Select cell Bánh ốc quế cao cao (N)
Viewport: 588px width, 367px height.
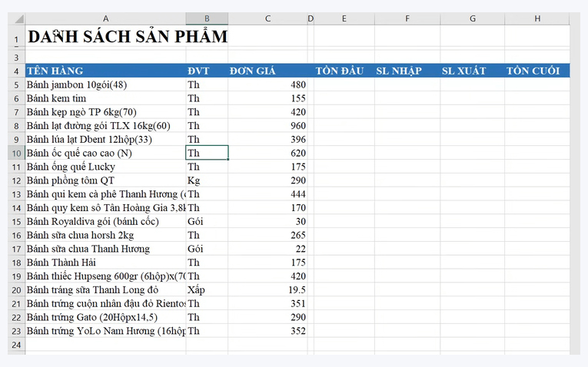point(105,153)
